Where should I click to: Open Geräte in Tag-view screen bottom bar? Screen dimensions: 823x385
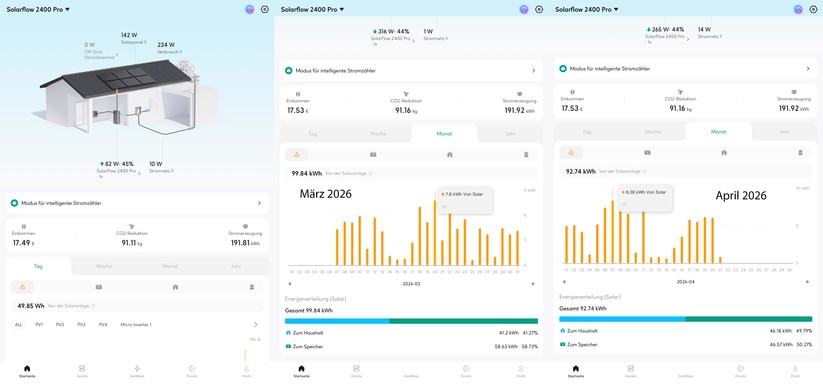(82, 371)
